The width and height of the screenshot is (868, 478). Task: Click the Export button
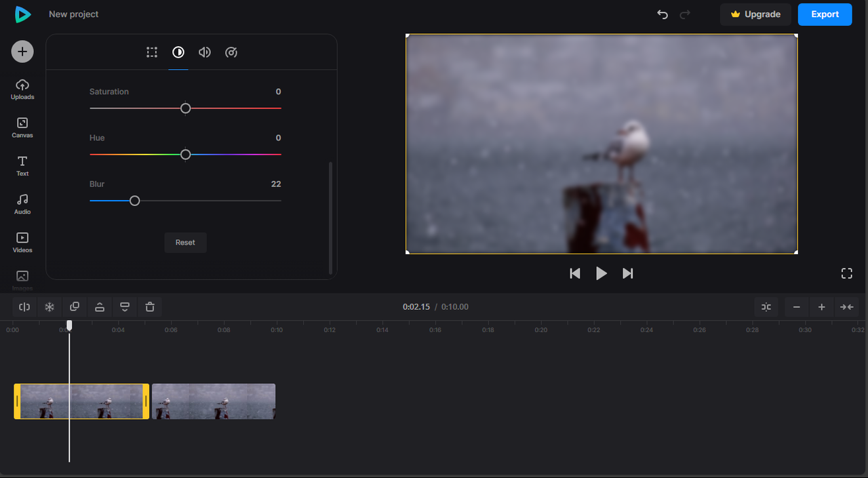825,14
